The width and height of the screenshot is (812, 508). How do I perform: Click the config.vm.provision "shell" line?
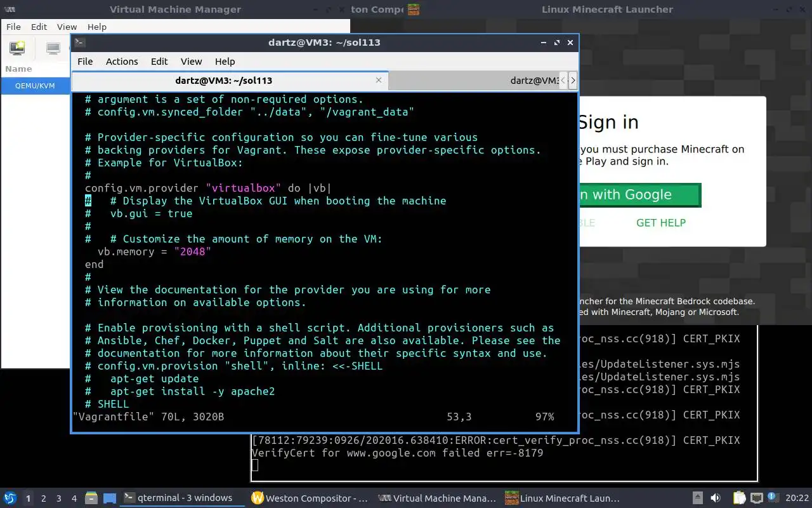click(x=233, y=366)
